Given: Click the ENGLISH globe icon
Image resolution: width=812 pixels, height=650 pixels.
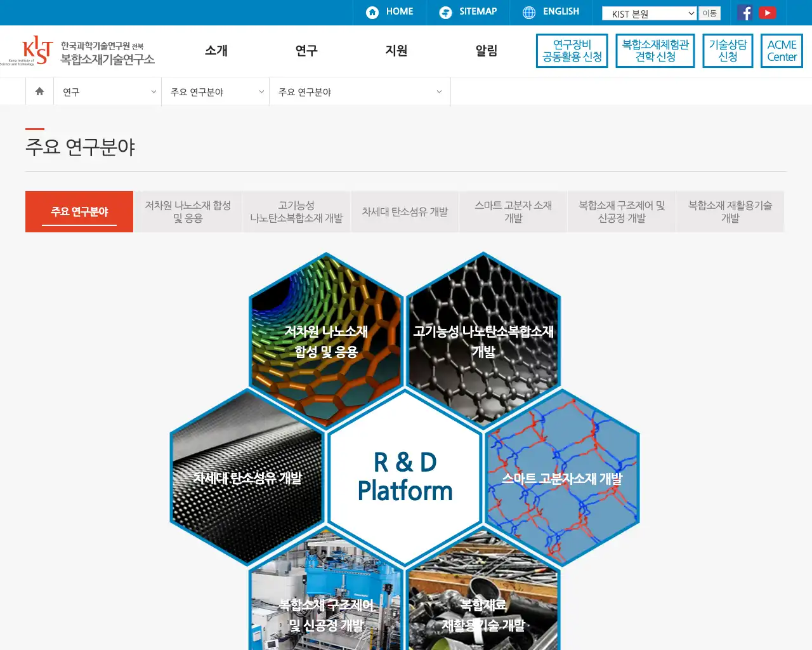Looking at the screenshot, I should 529,12.
